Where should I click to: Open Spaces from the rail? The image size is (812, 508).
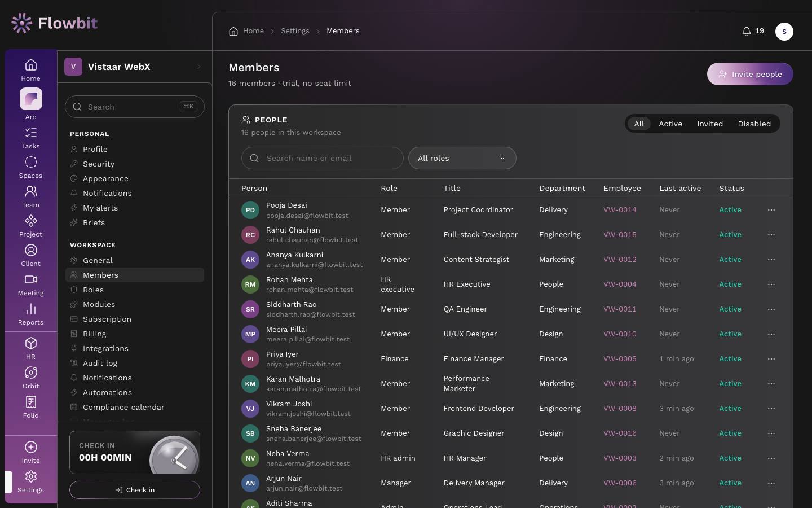[31, 168]
